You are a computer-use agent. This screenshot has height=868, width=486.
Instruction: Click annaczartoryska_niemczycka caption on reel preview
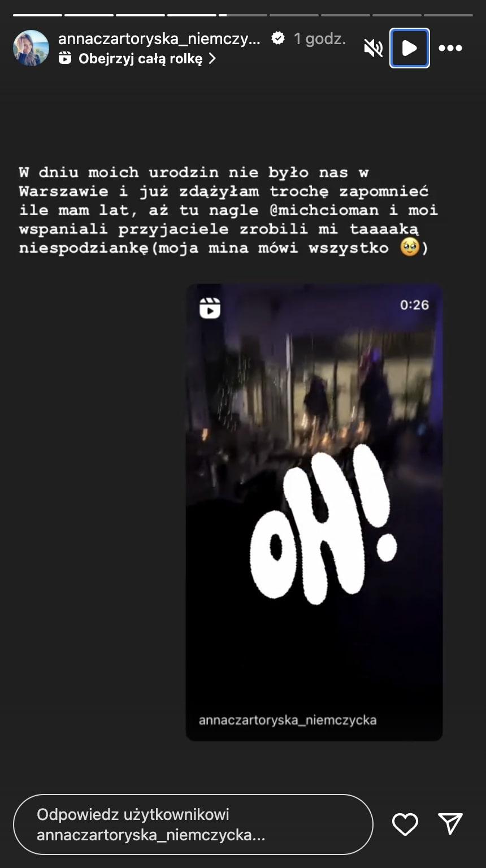288,720
